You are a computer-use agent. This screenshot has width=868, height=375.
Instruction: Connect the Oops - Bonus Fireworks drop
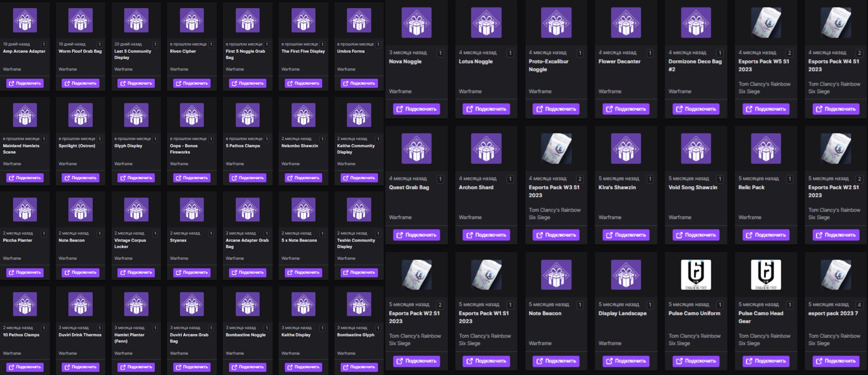[x=192, y=178]
